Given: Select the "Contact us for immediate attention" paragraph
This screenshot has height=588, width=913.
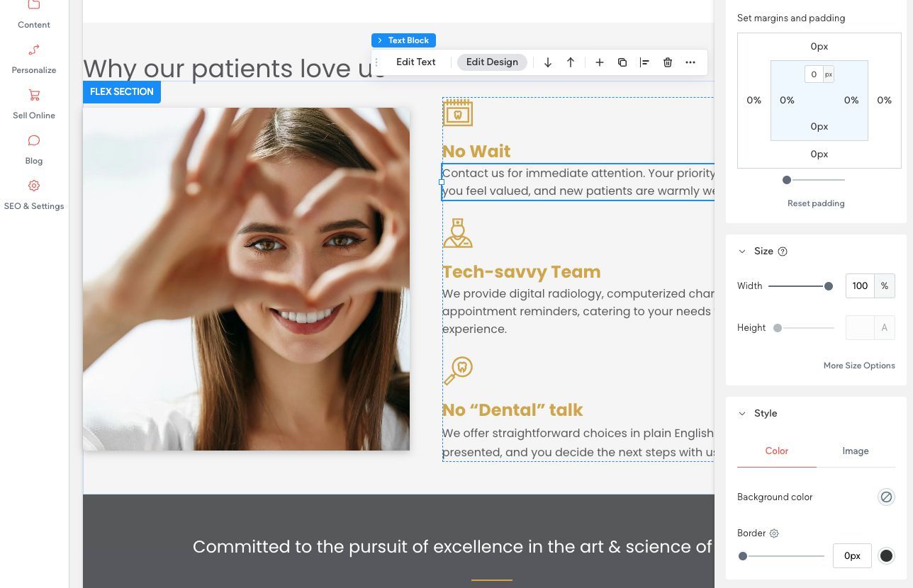Looking at the screenshot, I should [x=578, y=182].
